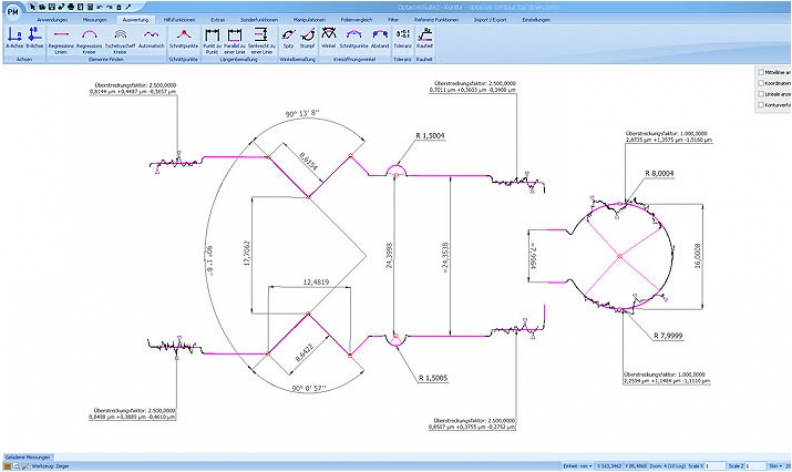
Task: Open the Messungen ribbon tab
Action: 95,20
